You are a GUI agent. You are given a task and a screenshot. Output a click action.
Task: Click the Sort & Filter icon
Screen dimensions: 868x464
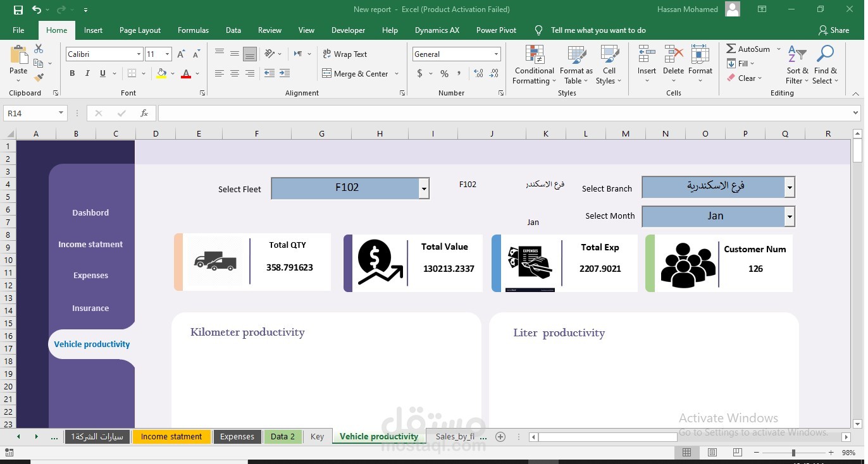pos(797,55)
